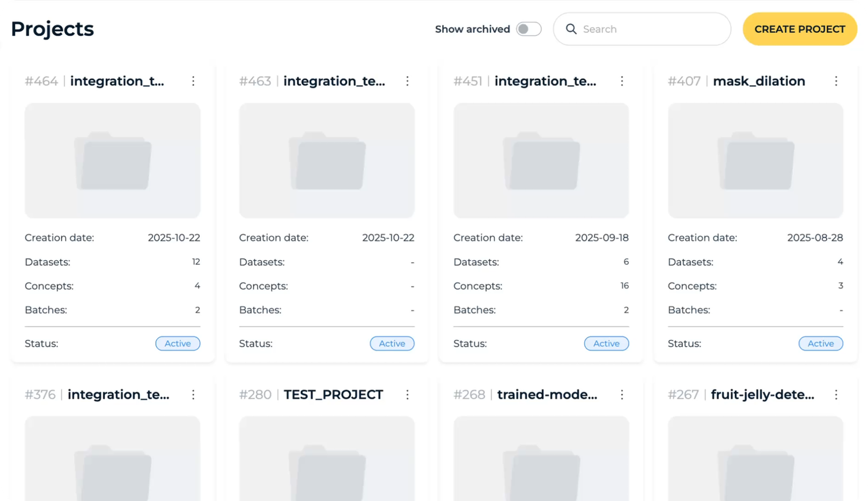Click the Active badge on mask_dilation card

[x=820, y=343]
